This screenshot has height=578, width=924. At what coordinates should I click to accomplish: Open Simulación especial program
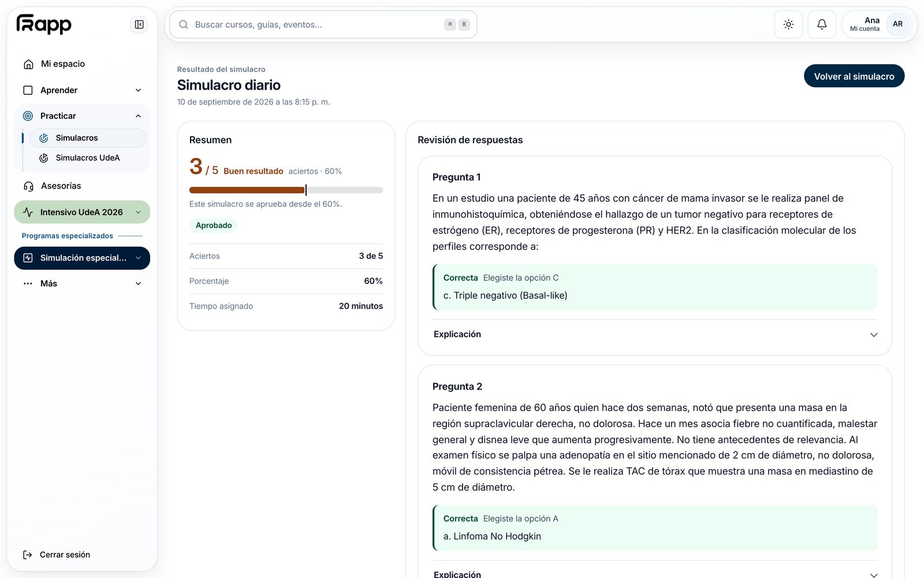[x=82, y=258]
